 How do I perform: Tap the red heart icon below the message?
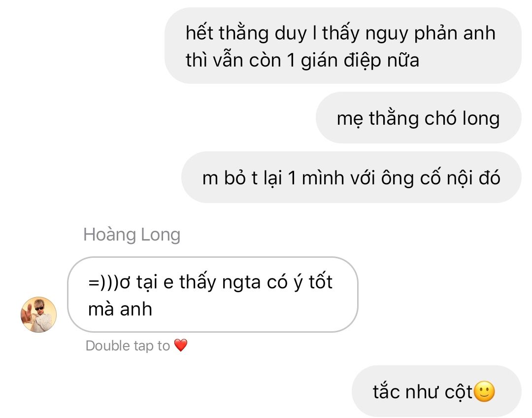click(180, 346)
